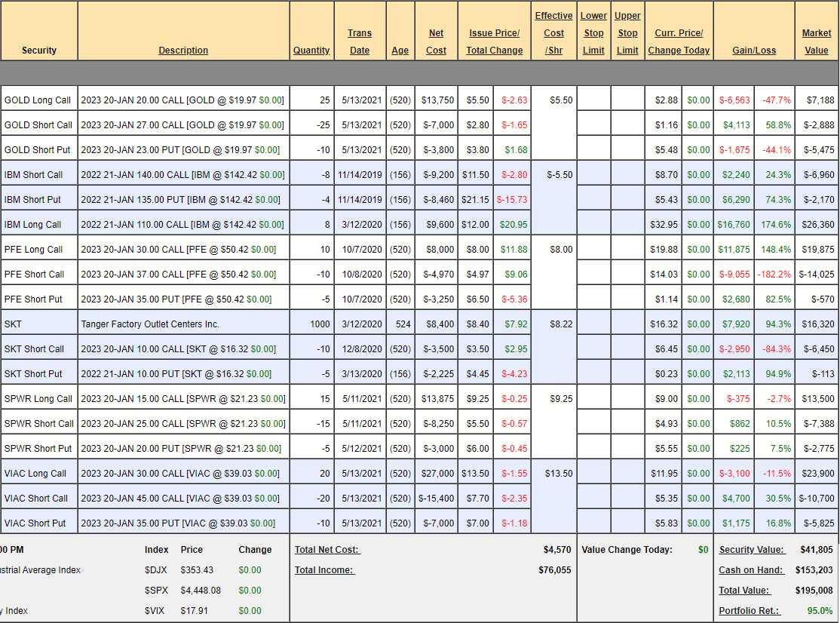Select the GOLD Long Call security row

pyautogui.click(x=38, y=100)
